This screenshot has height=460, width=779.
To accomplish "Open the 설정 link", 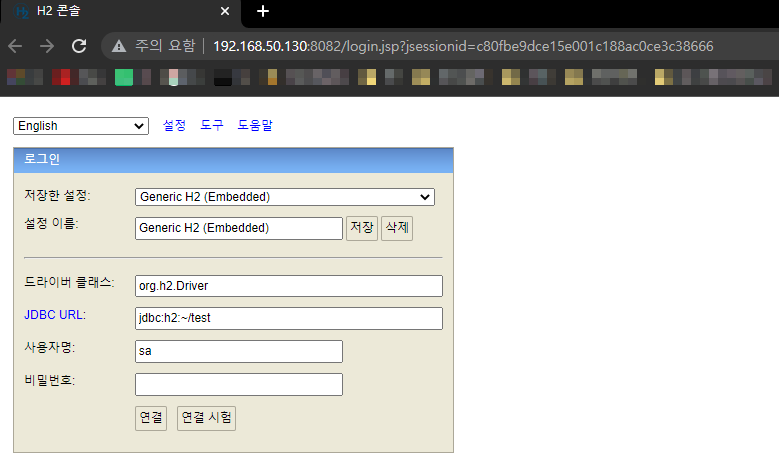I will [x=174, y=125].
